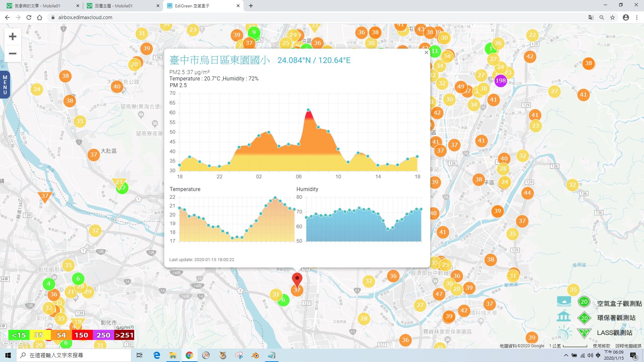
Task: Click the green <15 legend swatch
Action: (x=19, y=335)
